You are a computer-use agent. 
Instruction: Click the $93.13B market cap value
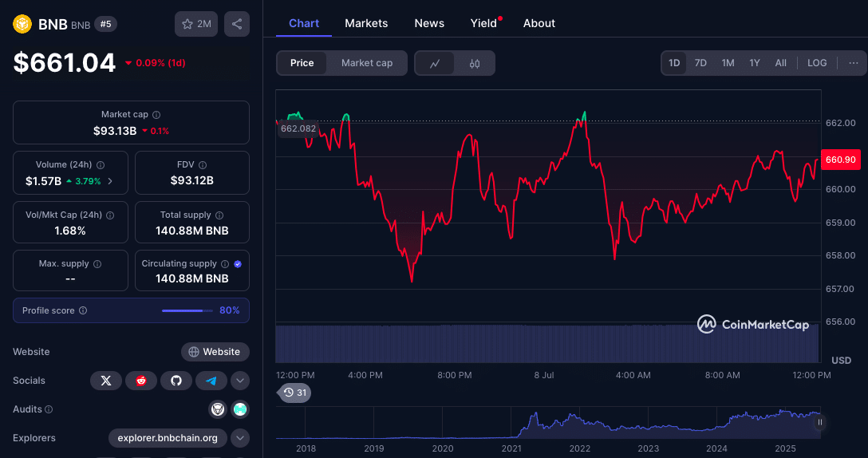click(x=115, y=131)
